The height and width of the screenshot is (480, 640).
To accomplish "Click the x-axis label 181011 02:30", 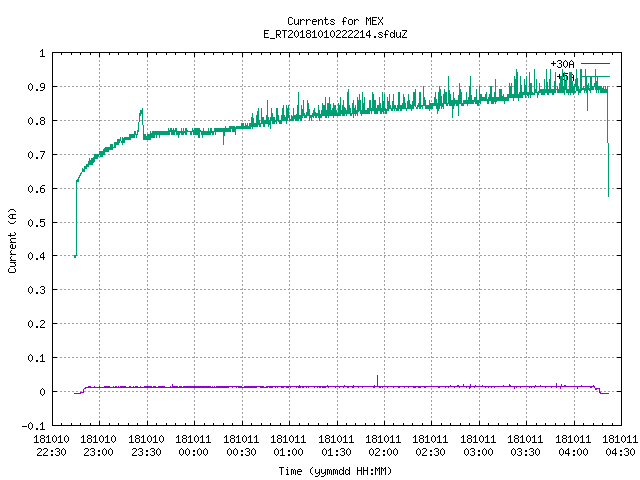I will tap(431, 446).
